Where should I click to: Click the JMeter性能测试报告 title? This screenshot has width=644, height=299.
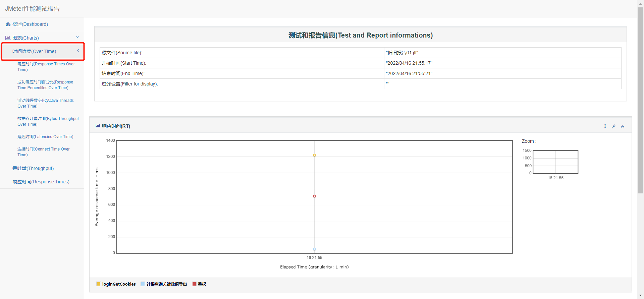click(32, 9)
